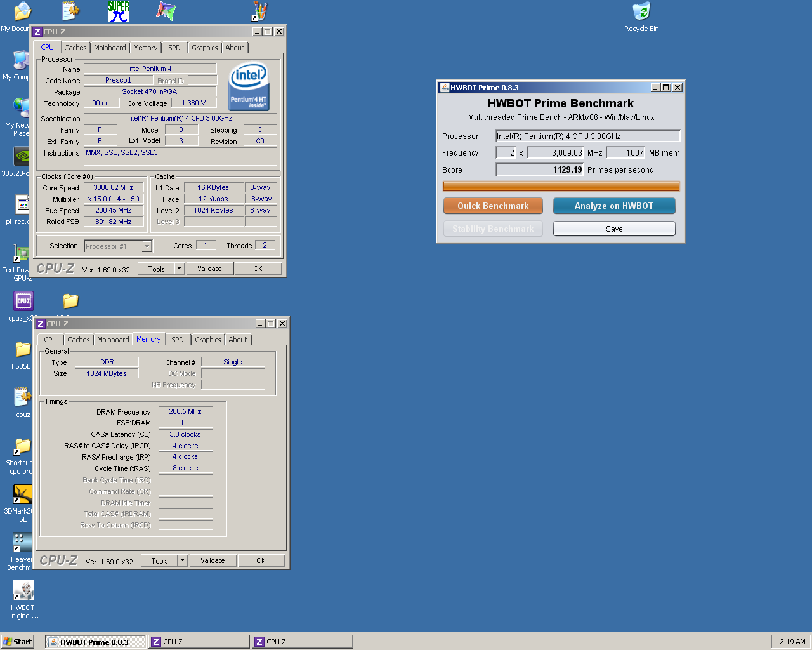Open Memory tab in top CPU-Z window
This screenshot has height=650, width=812.
145,48
